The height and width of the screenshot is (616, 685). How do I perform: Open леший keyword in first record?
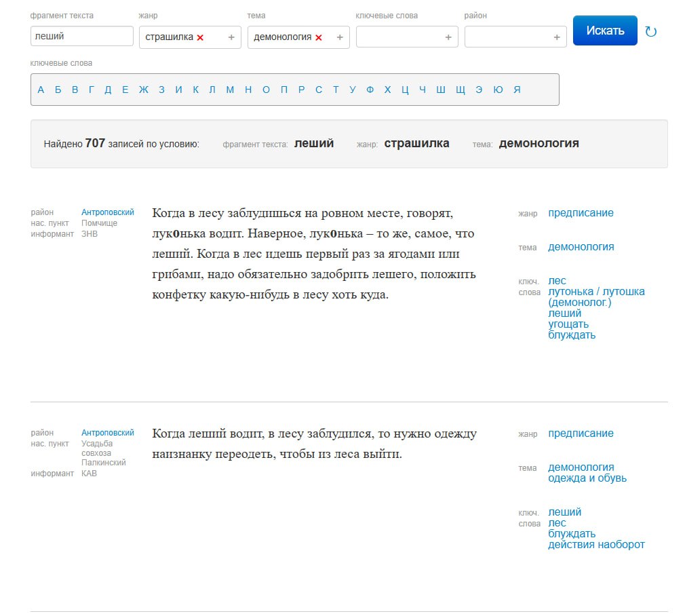[564, 313]
